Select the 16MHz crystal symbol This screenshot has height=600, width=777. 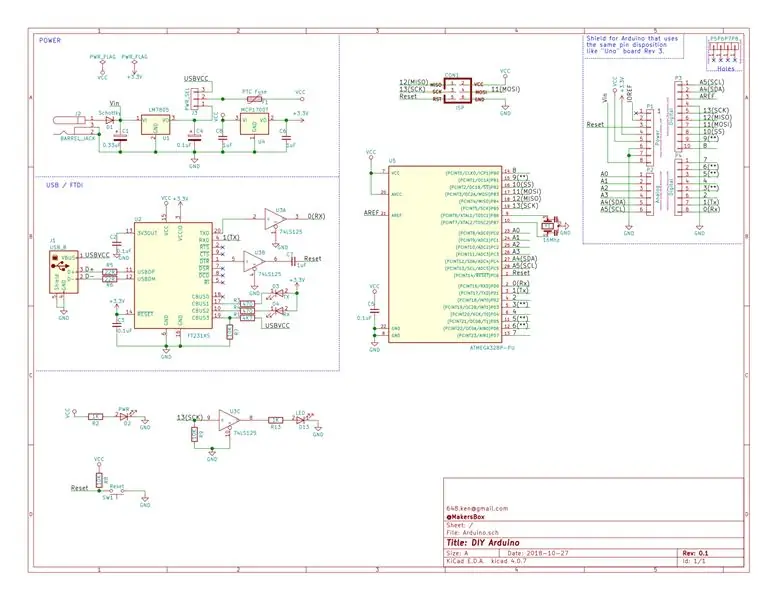548,226
